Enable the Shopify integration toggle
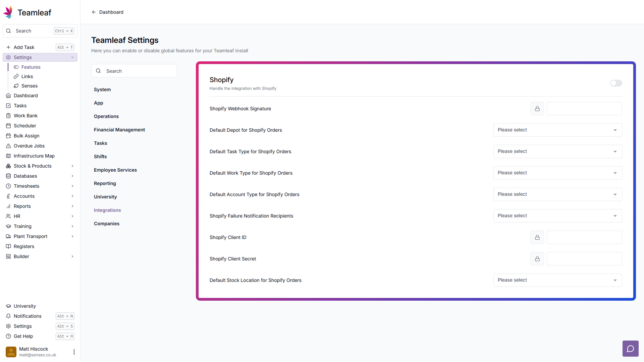The image size is (644, 362). pyautogui.click(x=616, y=83)
